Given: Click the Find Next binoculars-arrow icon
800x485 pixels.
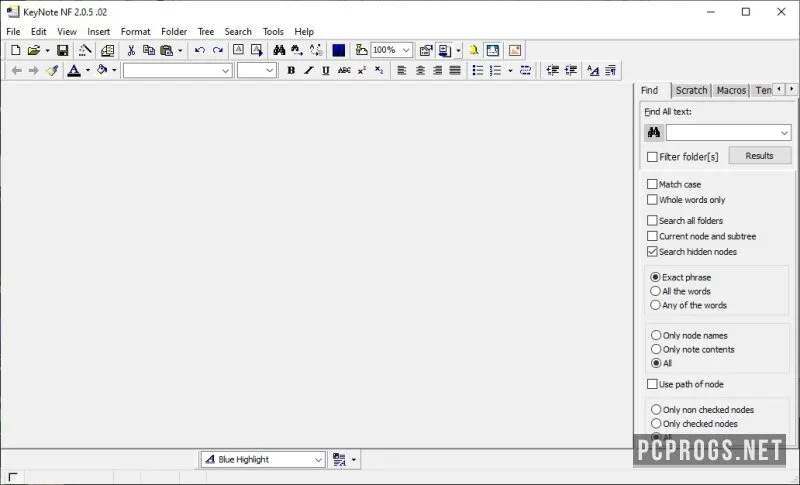Looking at the screenshot, I should [297, 50].
